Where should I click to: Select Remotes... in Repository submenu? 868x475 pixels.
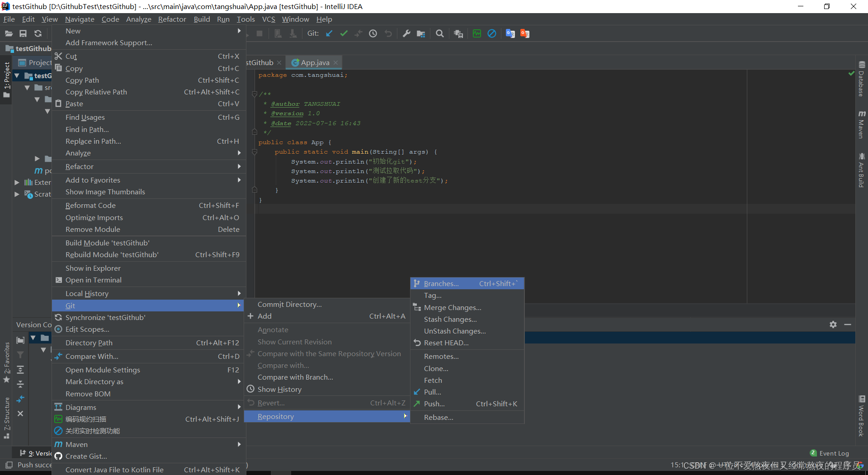click(x=467, y=357)
